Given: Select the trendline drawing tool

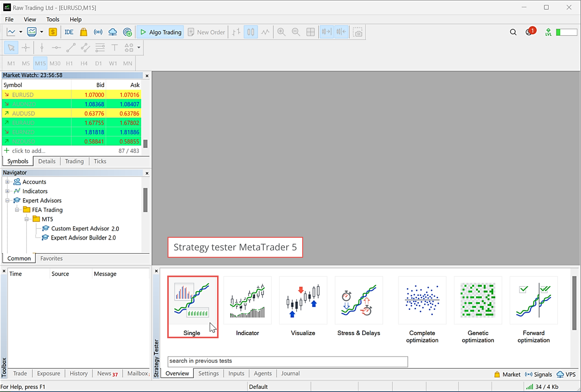Looking at the screenshot, I should click(x=71, y=48).
